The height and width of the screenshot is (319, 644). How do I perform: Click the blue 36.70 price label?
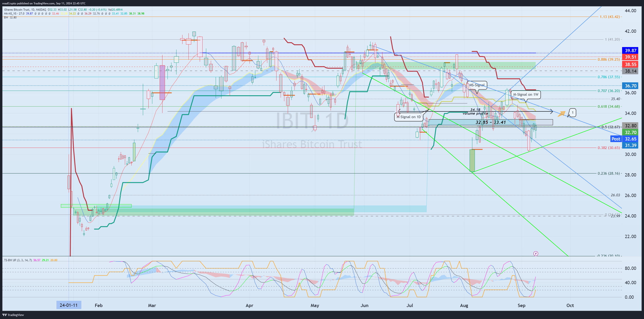(630, 86)
